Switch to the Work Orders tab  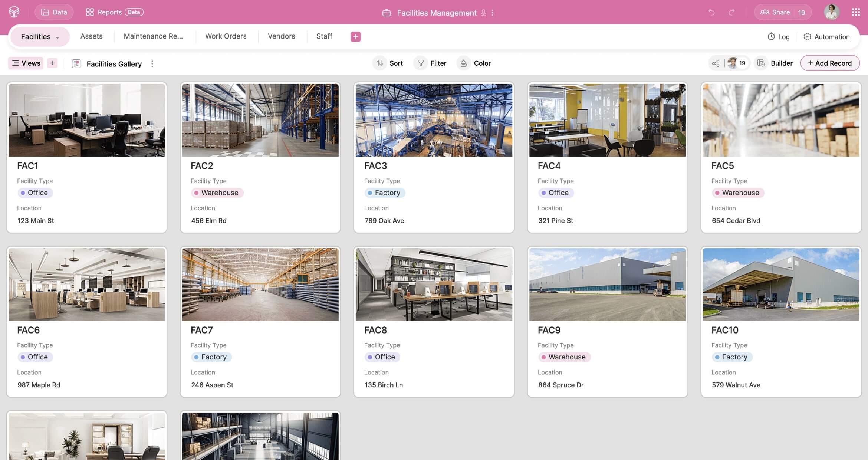(x=226, y=36)
